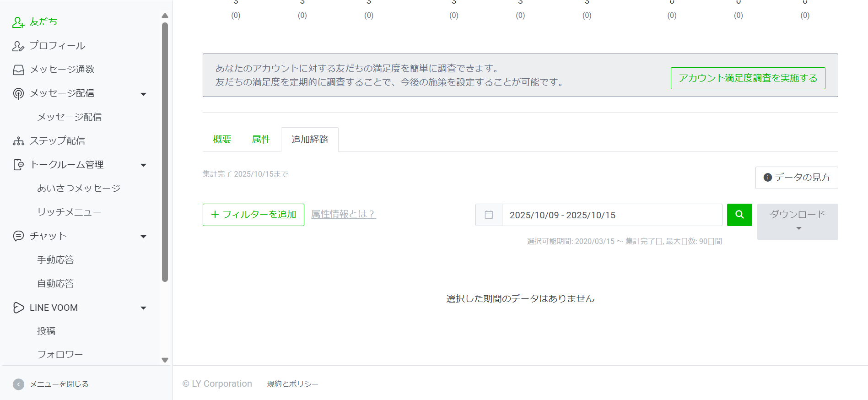This screenshot has width=868, height=400.
Task: Collapse the LINE VOOM section arrow
Action: [143, 308]
